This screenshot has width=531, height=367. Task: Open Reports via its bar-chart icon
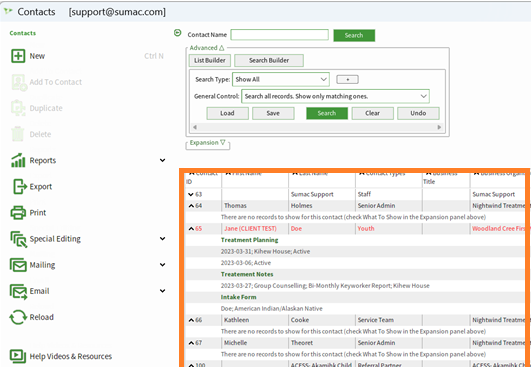pyautogui.click(x=18, y=160)
